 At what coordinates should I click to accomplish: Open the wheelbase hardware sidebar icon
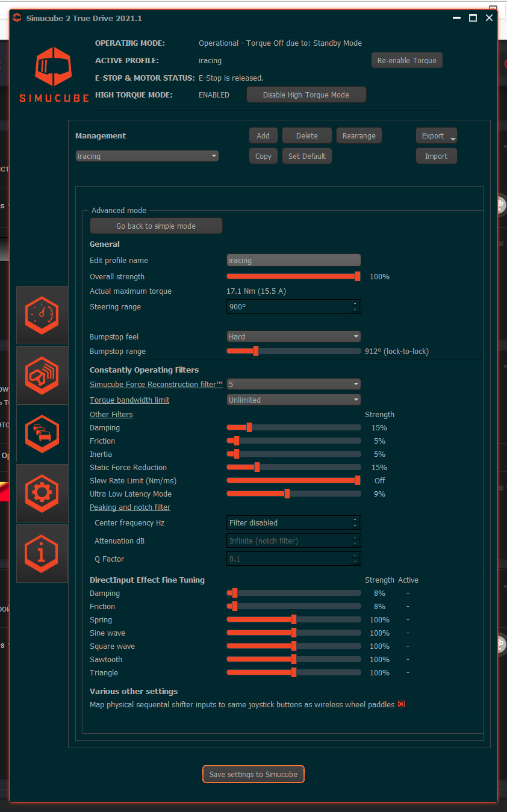(42, 374)
